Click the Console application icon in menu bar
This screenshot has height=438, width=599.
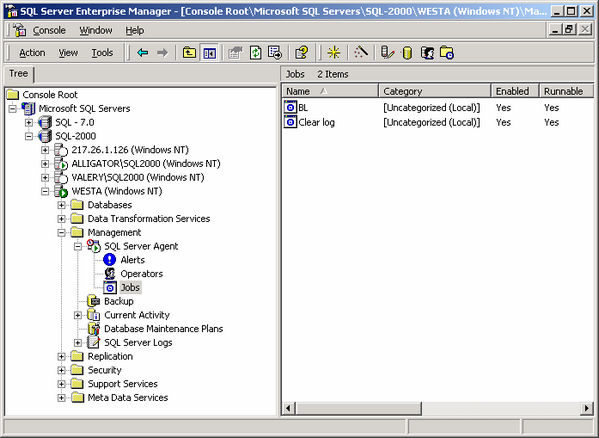pos(19,30)
